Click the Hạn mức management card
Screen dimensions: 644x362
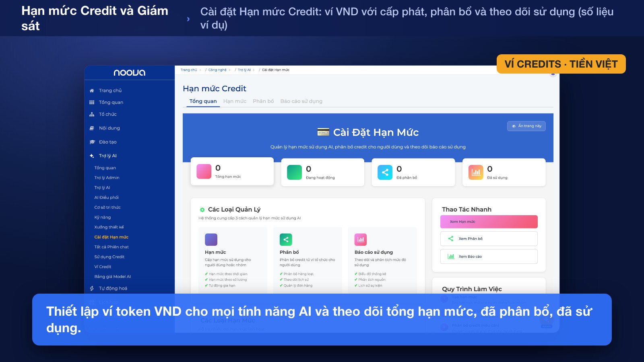point(233,261)
